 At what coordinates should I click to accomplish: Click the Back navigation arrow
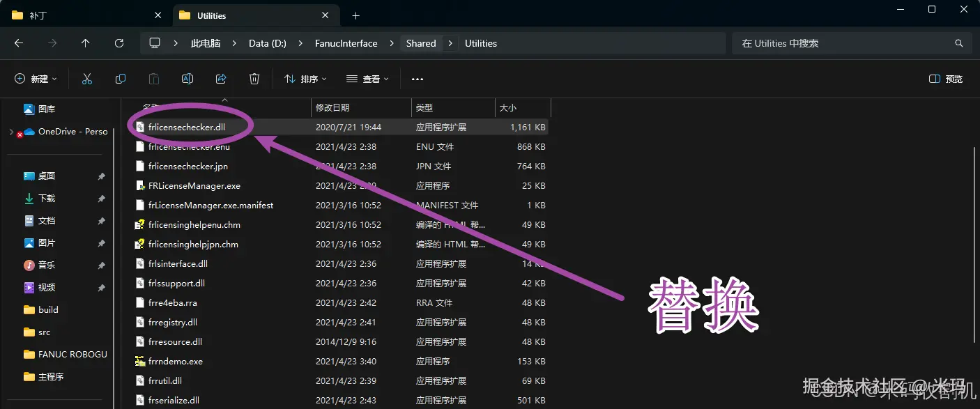pyautogui.click(x=19, y=43)
